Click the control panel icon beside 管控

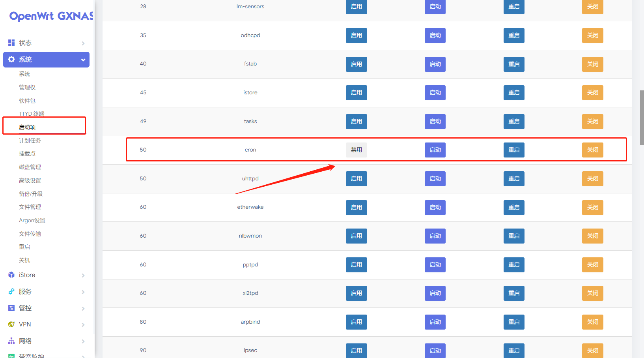[x=11, y=308]
